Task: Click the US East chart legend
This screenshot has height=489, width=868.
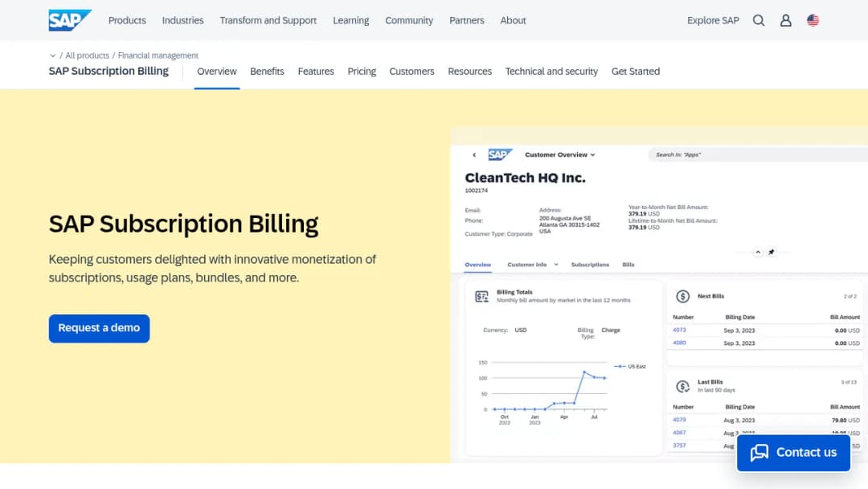Action: coord(630,367)
